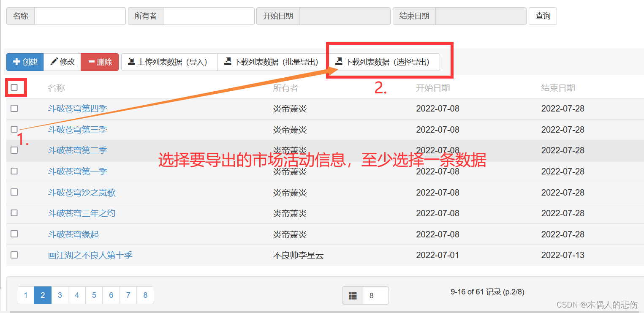Screen dimensions: 644x313
Task: Go to page 5 in pagination
Action: pos(94,295)
